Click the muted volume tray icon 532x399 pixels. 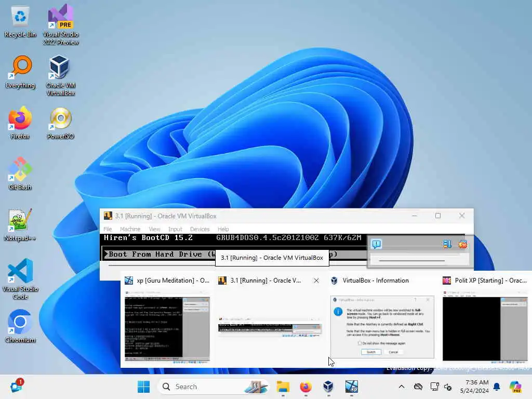(x=448, y=387)
